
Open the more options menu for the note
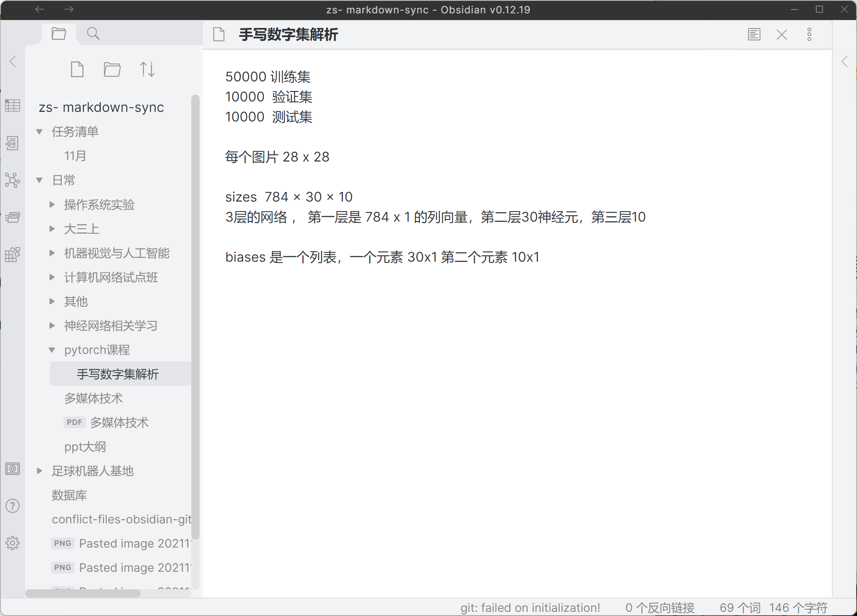[809, 34]
